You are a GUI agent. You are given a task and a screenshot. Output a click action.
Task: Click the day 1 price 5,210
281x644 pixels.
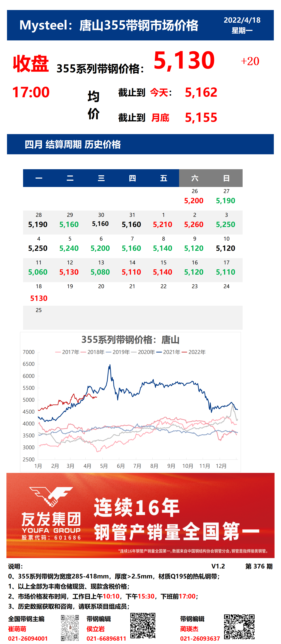162,224
